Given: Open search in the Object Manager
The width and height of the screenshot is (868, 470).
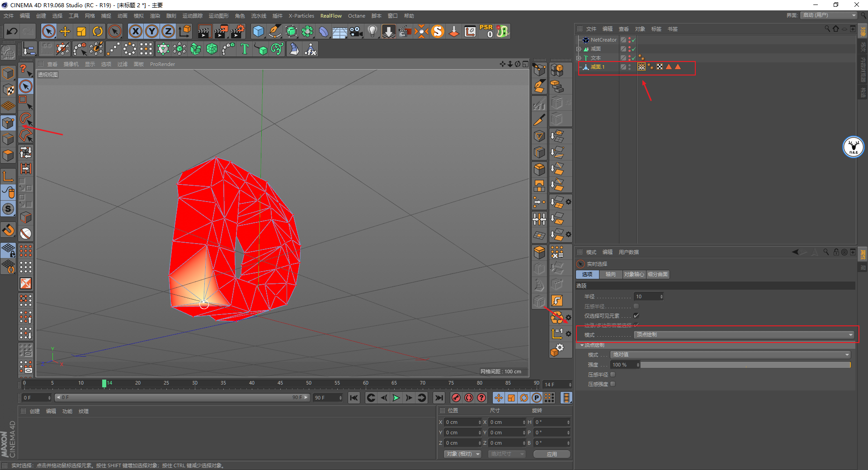Looking at the screenshot, I should (x=827, y=28).
